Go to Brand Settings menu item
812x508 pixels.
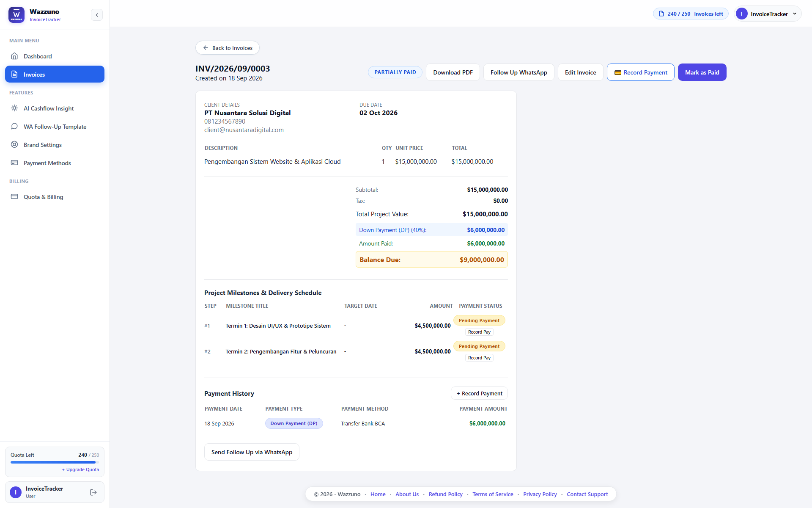tap(55, 145)
